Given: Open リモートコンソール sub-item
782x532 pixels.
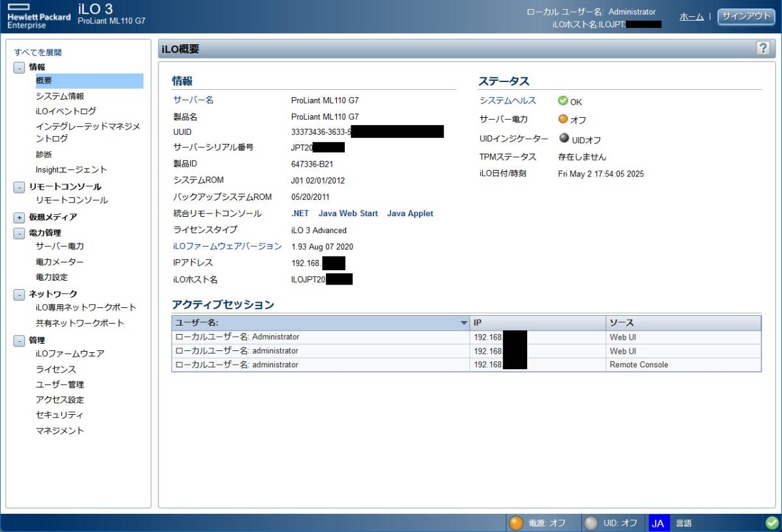Looking at the screenshot, I should (x=72, y=201).
